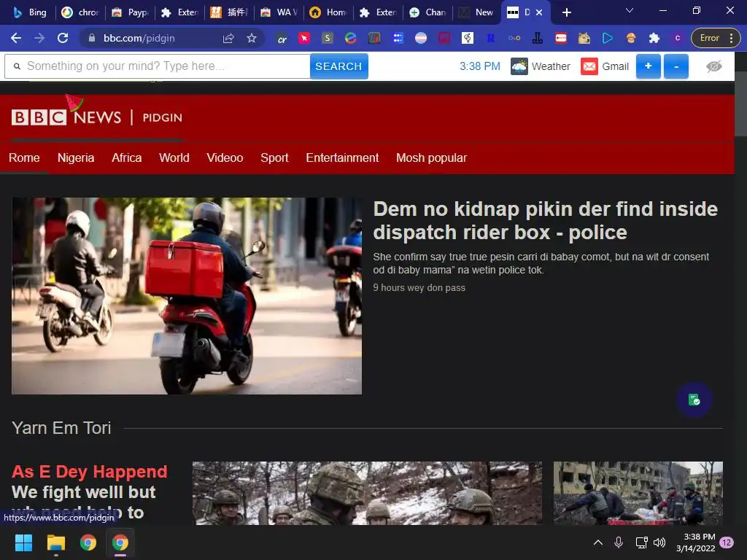The image size is (747, 560).
Task: Click the 'Something on your mind' search field
Action: click(x=158, y=66)
